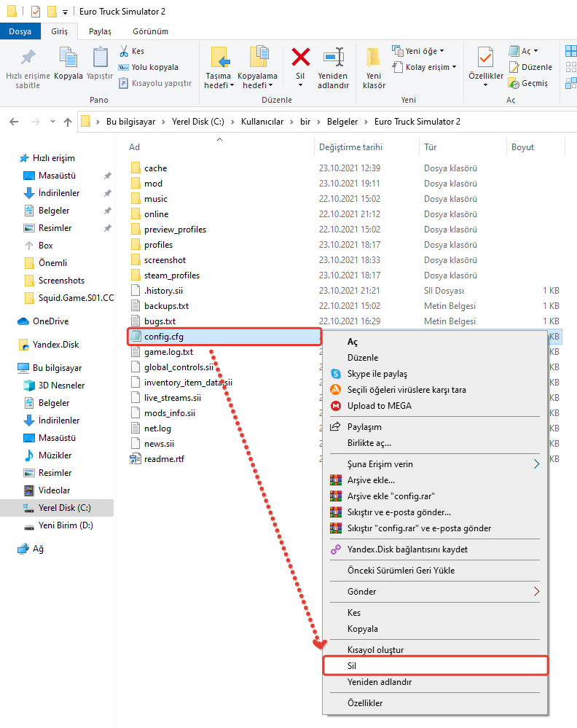Choose Sil in the context menu

click(x=436, y=666)
